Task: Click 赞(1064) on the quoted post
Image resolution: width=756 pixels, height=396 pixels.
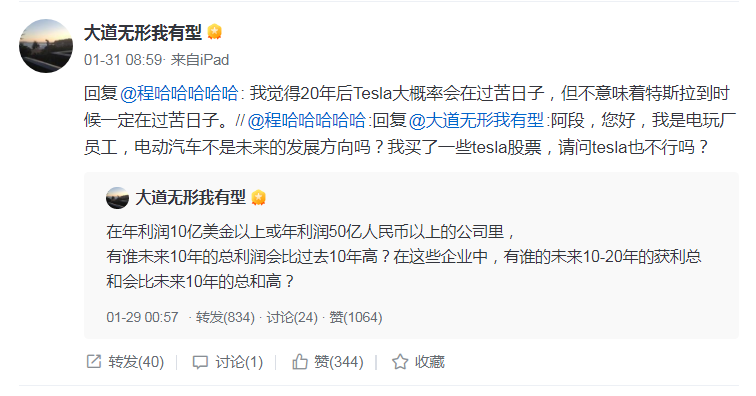Action: 356,317
